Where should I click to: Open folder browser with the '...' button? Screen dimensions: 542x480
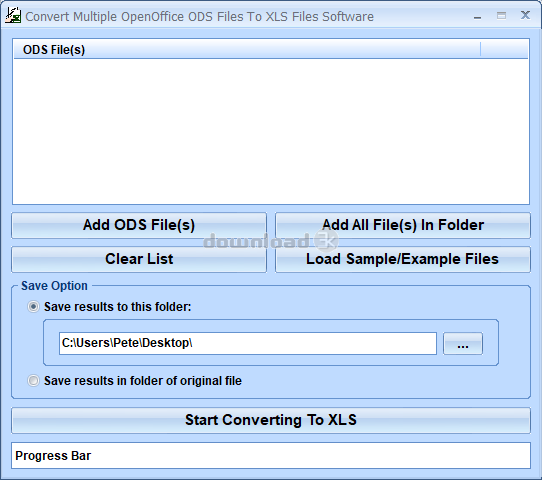tap(463, 343)
